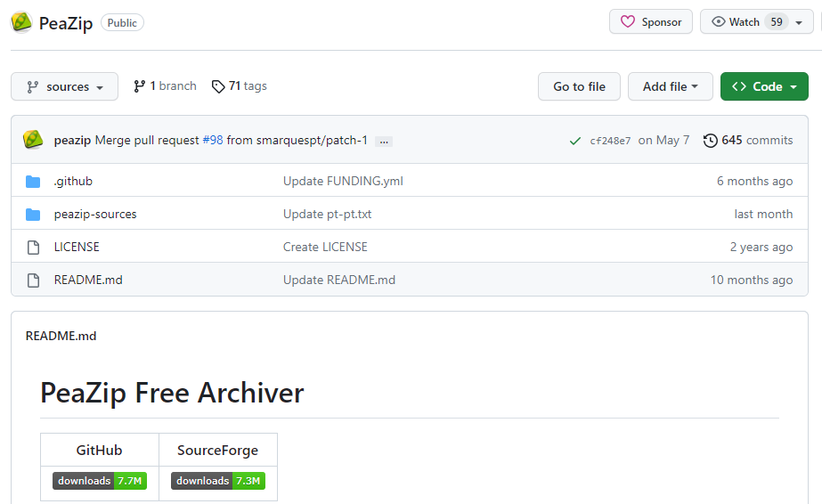The width and height of the screenshot is (822, 504).
Task: Open the Create LICENSE commit message
Action: (325, 248)
